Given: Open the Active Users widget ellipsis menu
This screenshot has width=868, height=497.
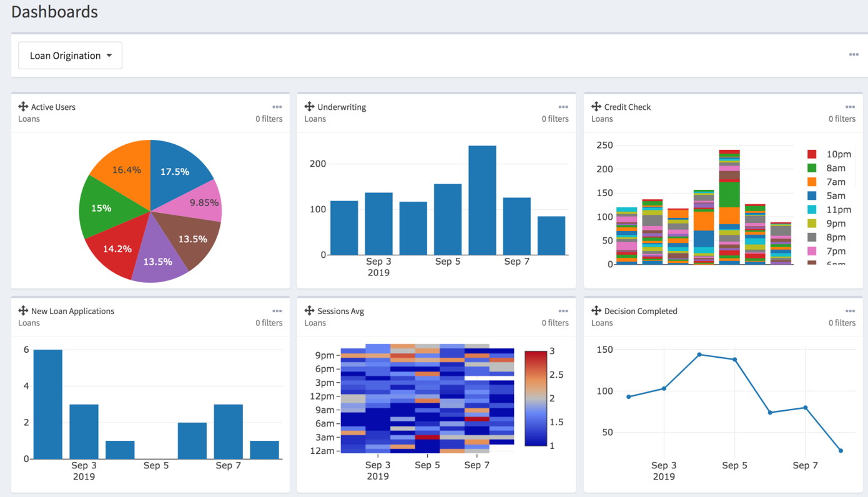Looking at the screenshot, I should (277, 107).
